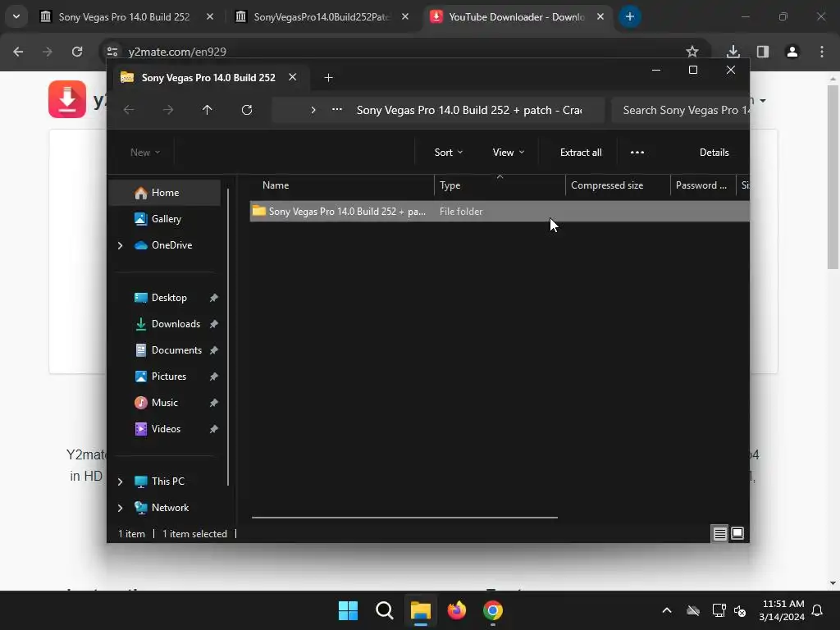Close the Sony Vegas Pro Explorer tab
The image size is (840, 630).
tap(293, 77)
